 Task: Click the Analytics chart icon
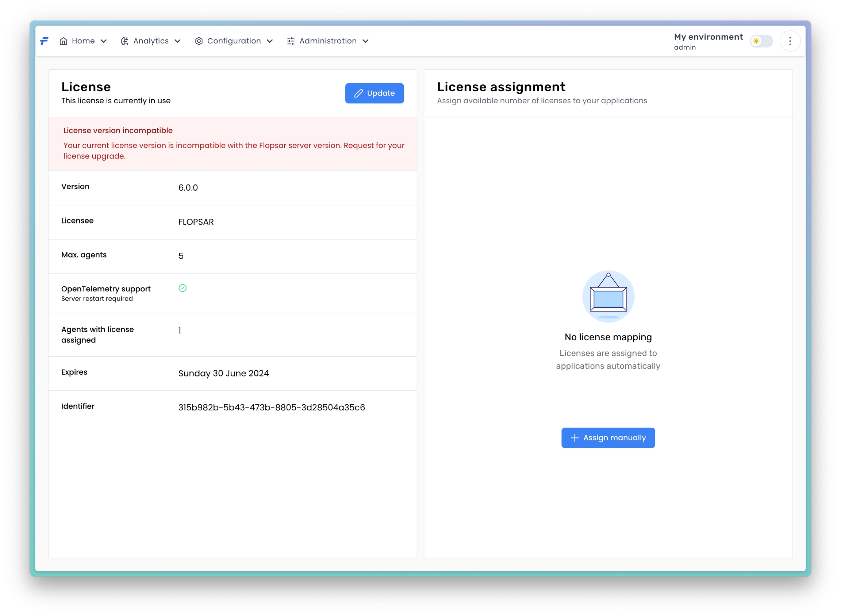pyautogui.click(x=124, y=41)
